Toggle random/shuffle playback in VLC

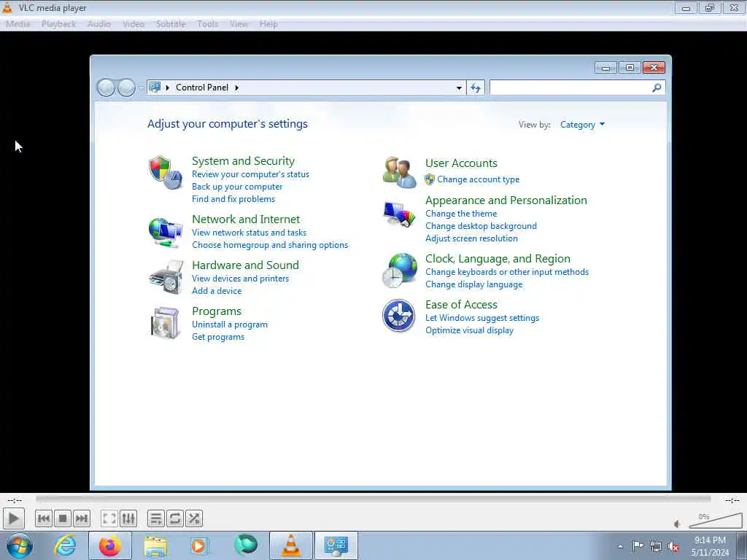click(194, 518)
